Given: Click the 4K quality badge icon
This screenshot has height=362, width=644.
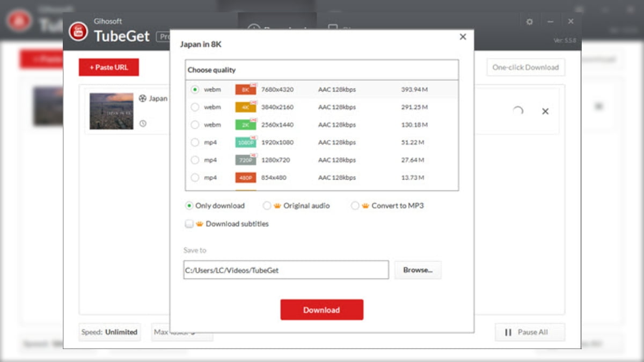Looking at the screenshot, I should (x=245, y=107).
